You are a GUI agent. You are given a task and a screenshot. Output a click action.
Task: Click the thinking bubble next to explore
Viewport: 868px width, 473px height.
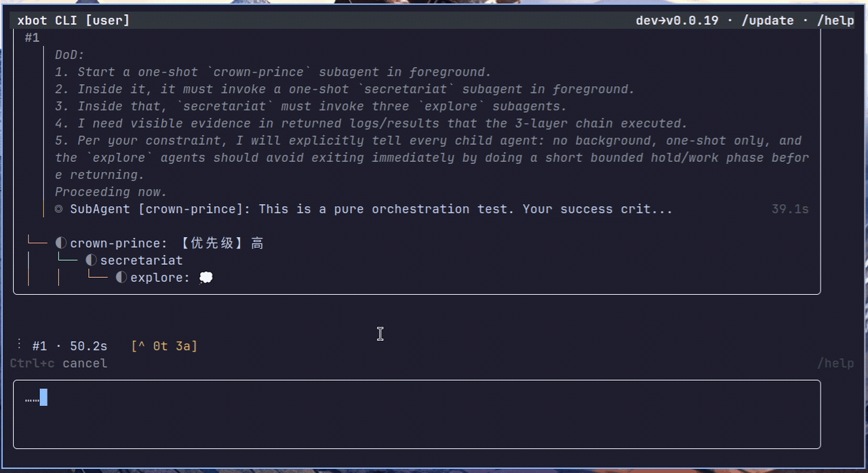tap(205, 276)
